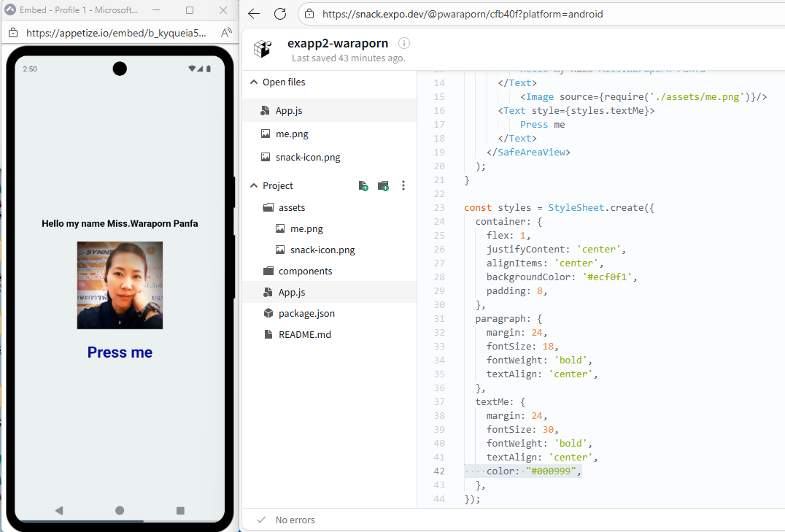
Task: Open the Project three-dot options menu
Action: click(403, 186)
